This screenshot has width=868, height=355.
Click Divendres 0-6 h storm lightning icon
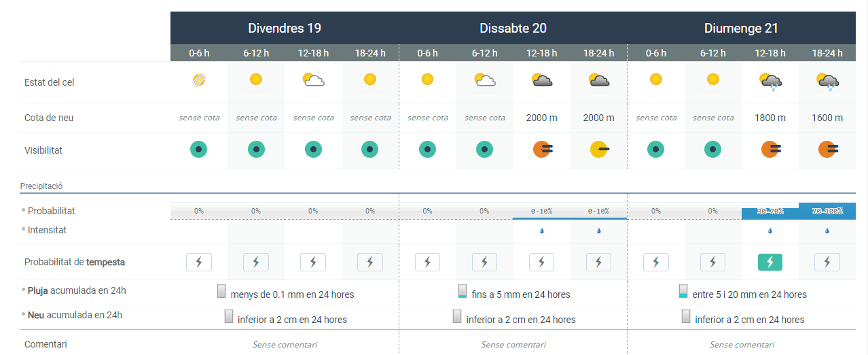(x=199, y=262)
